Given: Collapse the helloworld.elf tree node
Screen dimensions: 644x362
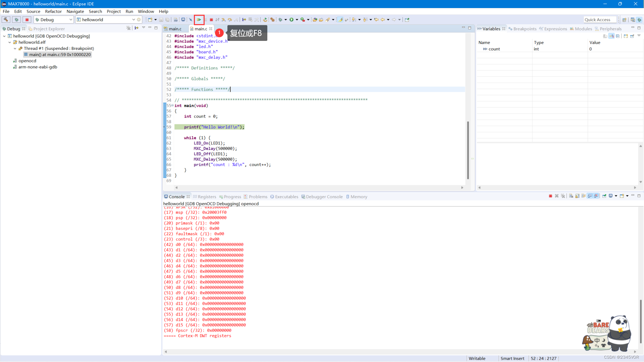Looking at the screenshot, I should point(9,42).
